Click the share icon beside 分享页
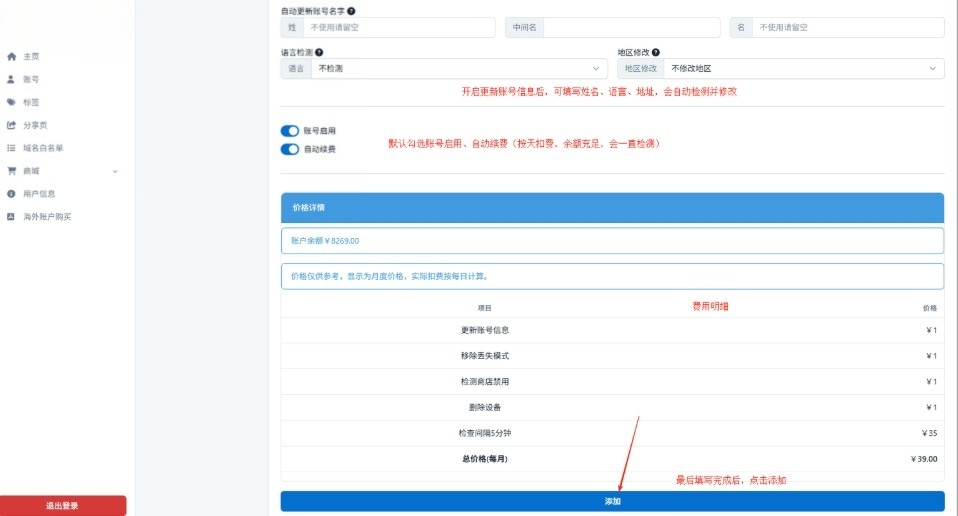The image size is (958, 516). click(11, 125)
